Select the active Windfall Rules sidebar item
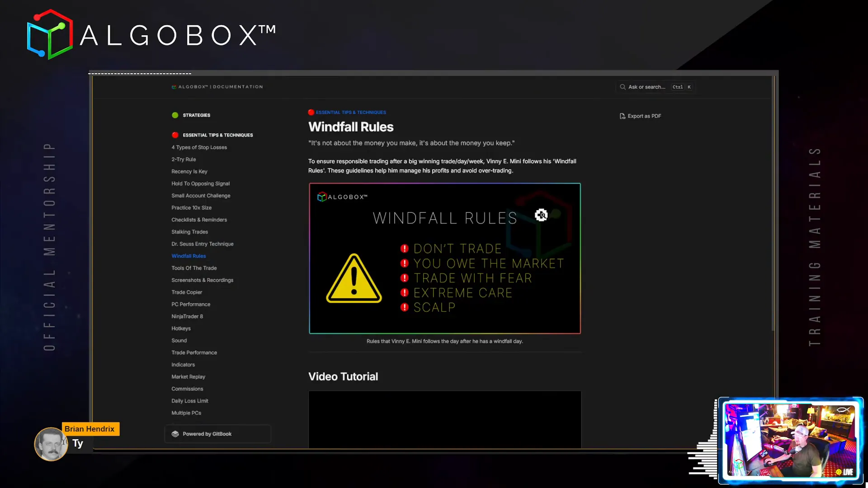868x488 pixels. tap(189, 256)
